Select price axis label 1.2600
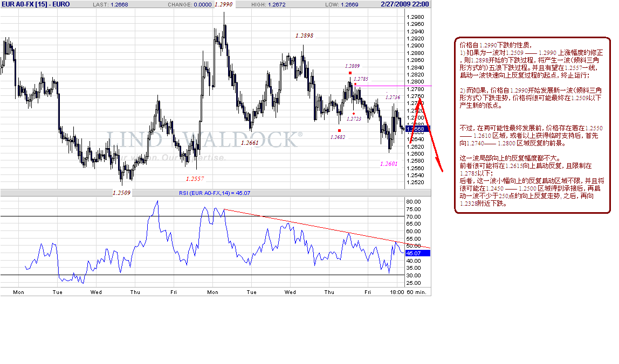Viewport: 619px width, 364px height. pyautogui.click(x=415, y=154)
